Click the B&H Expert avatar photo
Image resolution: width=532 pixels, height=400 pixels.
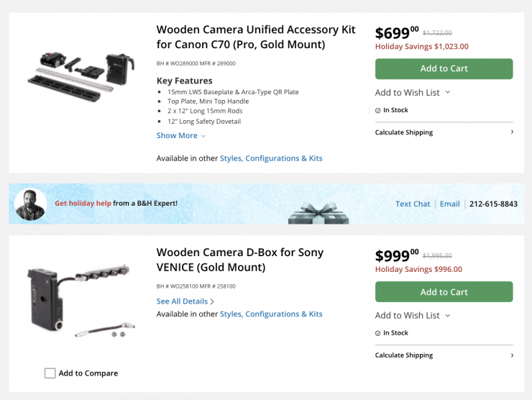(30, 204)
